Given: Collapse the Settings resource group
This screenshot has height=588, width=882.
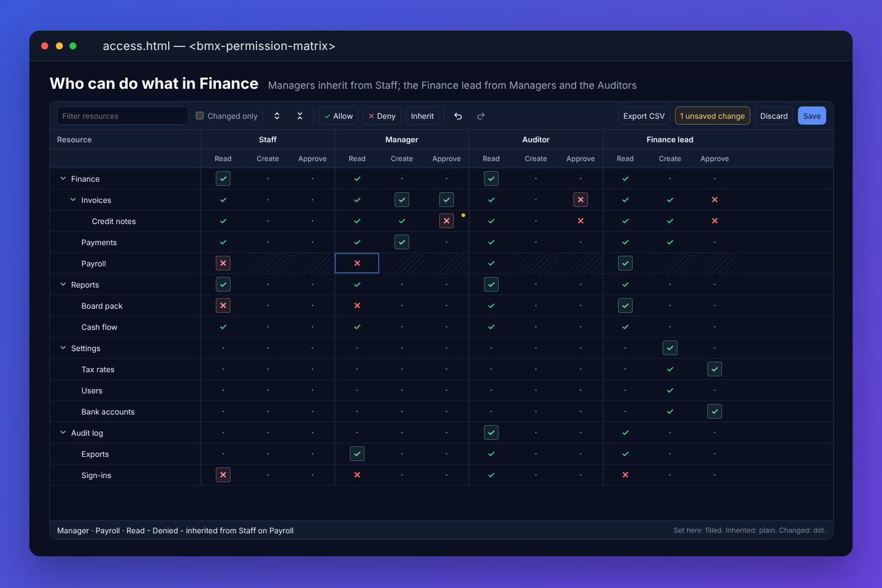Looking at the screenshot, I should tap(63, 348).
